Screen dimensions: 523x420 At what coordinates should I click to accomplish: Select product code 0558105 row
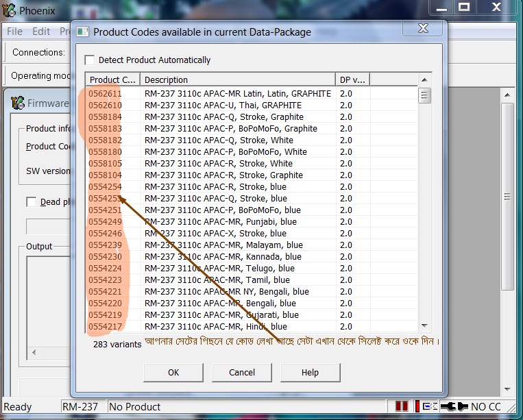click(252, 164)
